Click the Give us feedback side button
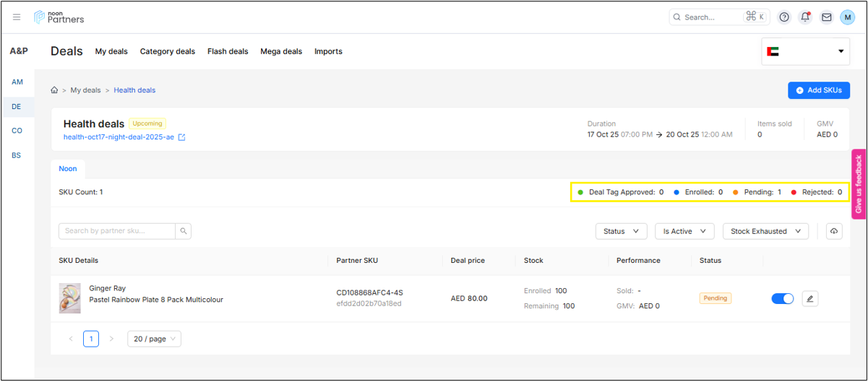Screen dimensions: 868x382 pos(859,184)
